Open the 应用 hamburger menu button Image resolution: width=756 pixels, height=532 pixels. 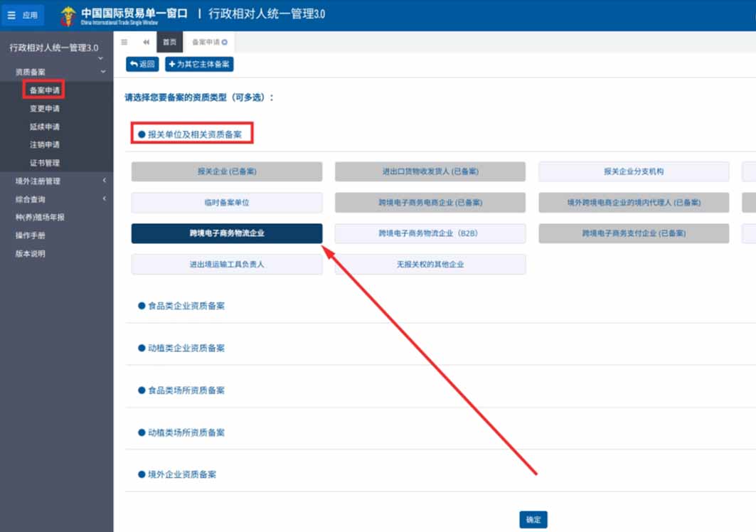pyautogui.click(x=23, y=15)
